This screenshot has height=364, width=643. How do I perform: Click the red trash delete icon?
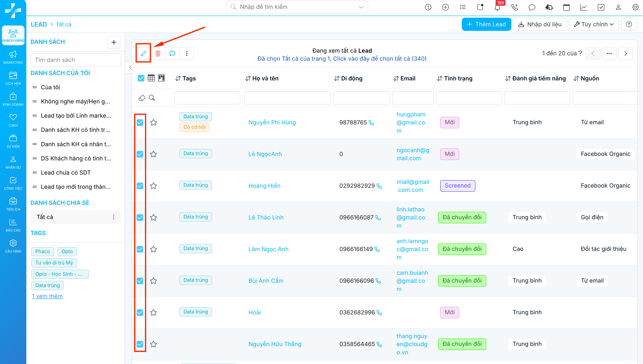pos(158,53)
